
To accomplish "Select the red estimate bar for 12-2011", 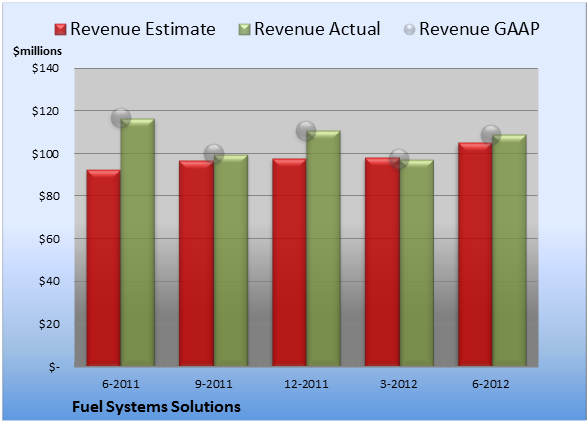I will 289,262.
